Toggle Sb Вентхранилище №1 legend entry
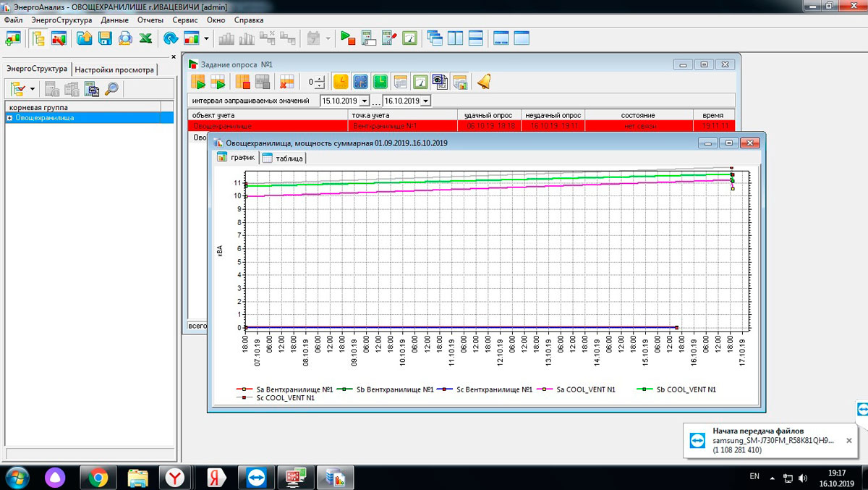The height and width of the screenshot is (490, 868). pyautogui.click(x=393, y=389)
